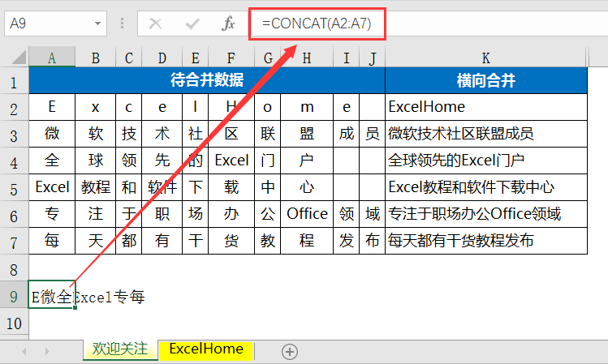Click the formula bar resize dots handle

pyautogui.click(x=122, y=24)
